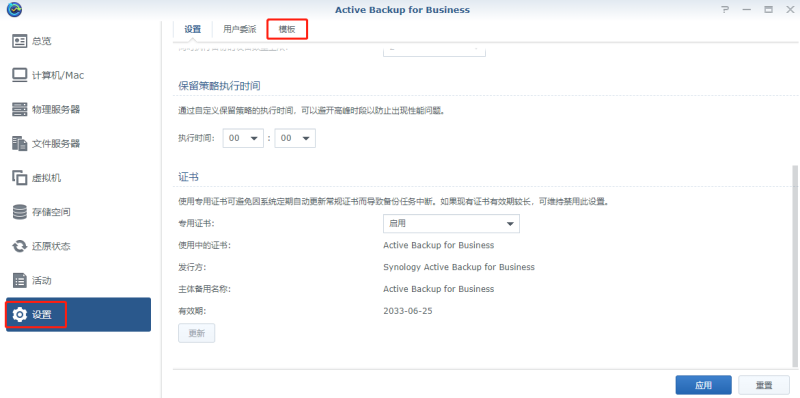
Task: Open the 还原状态 restore status icon
Action: 19,246
